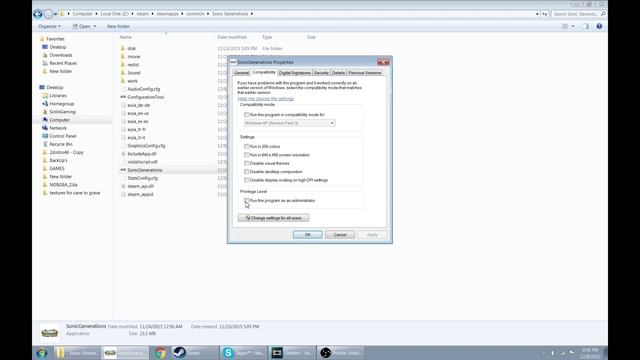Open the compatibility mode Windows version dropdown

(289, 123)
